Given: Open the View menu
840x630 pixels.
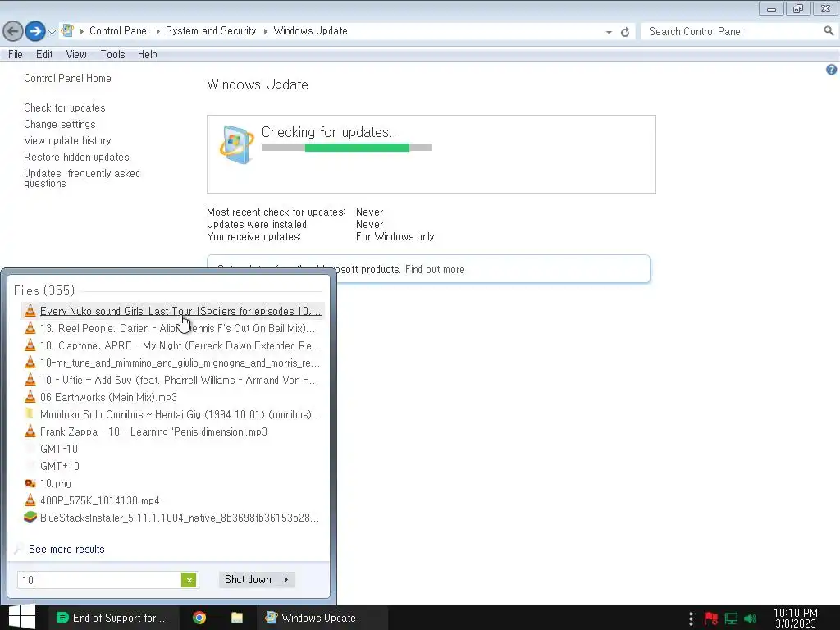Looking at the screenshot, I should 76,55.
